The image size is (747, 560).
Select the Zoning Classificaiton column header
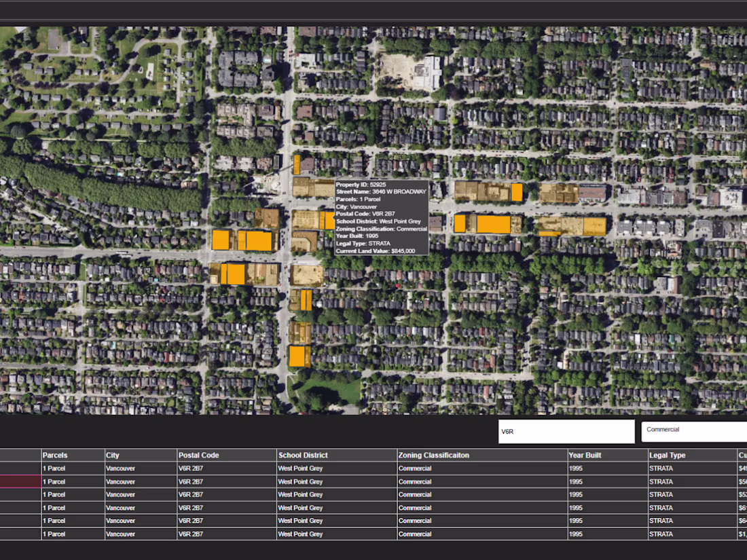481,455
